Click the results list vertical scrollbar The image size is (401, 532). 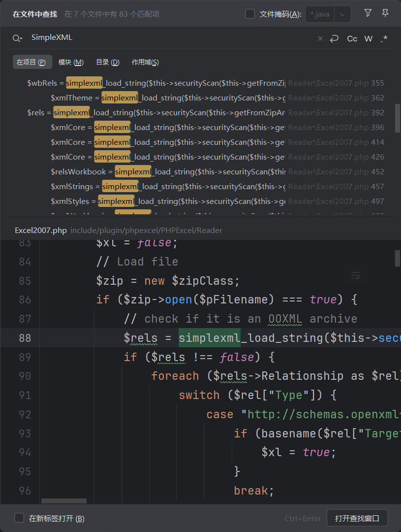397,118
